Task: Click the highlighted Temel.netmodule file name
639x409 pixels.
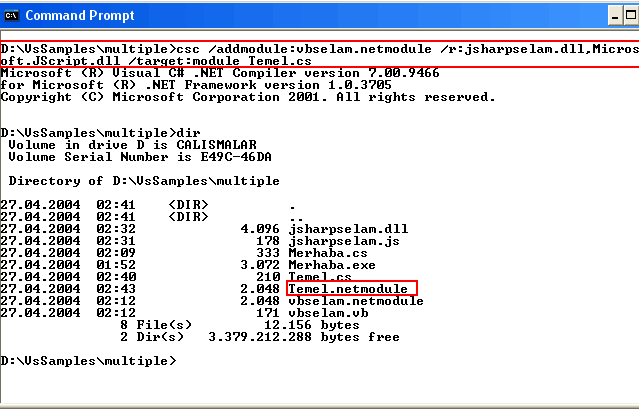Action: pyautogui.click(x=348, y=289)
